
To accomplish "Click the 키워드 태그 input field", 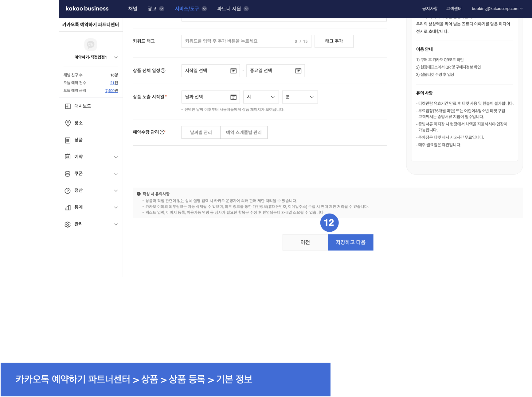I will [237, 41].
